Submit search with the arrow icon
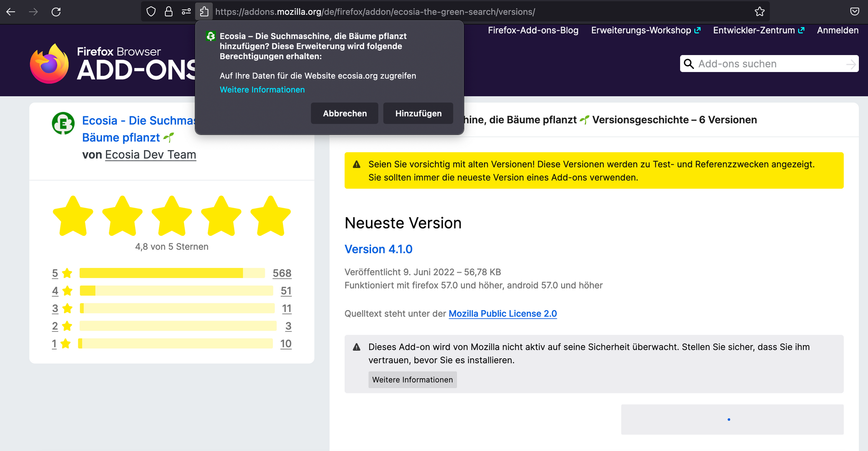Screen dimensions: 868x451 (x=851, y=64)
